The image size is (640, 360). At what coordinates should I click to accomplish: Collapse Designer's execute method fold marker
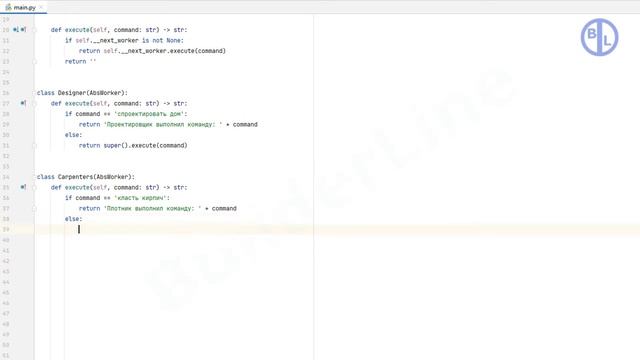pos(34,104)
